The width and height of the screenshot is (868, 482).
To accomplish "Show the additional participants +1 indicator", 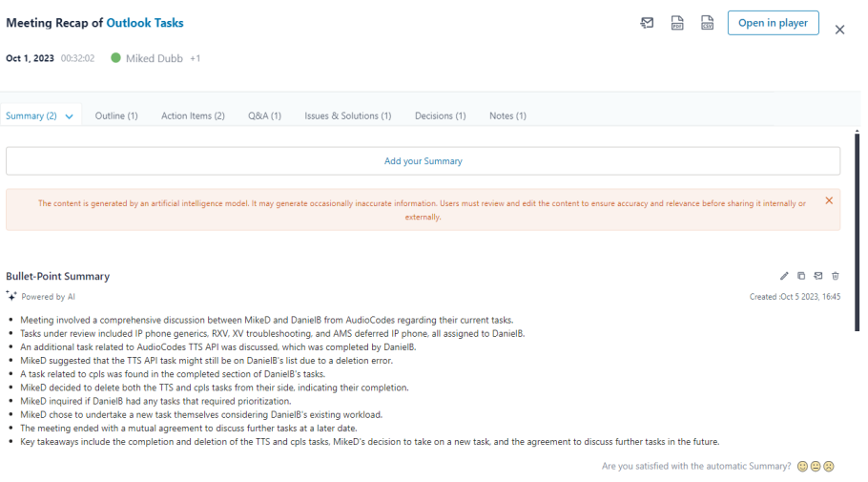I will pos(196,58).
